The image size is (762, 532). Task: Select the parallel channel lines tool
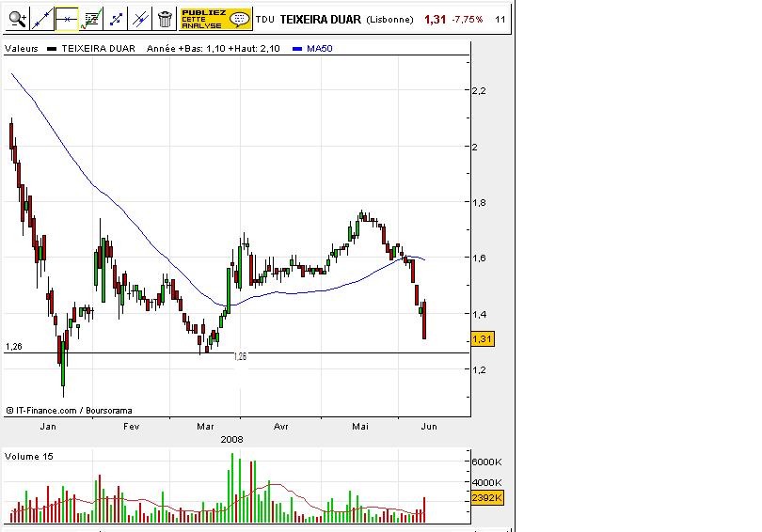[x=140, y=20]
